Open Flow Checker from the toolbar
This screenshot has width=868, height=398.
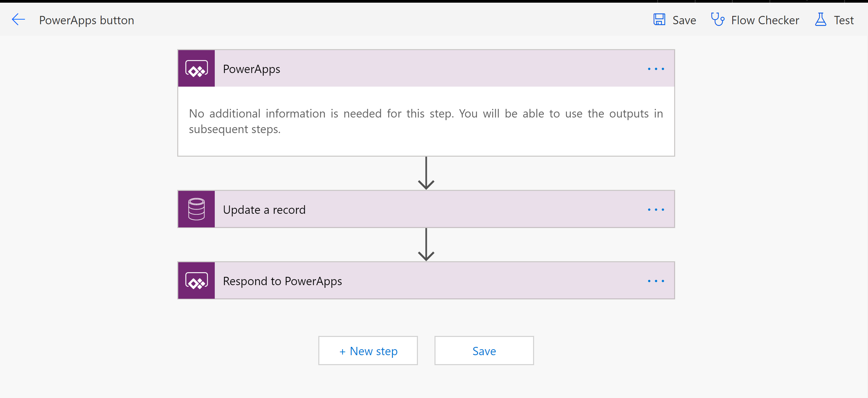[x=765, y=20]
